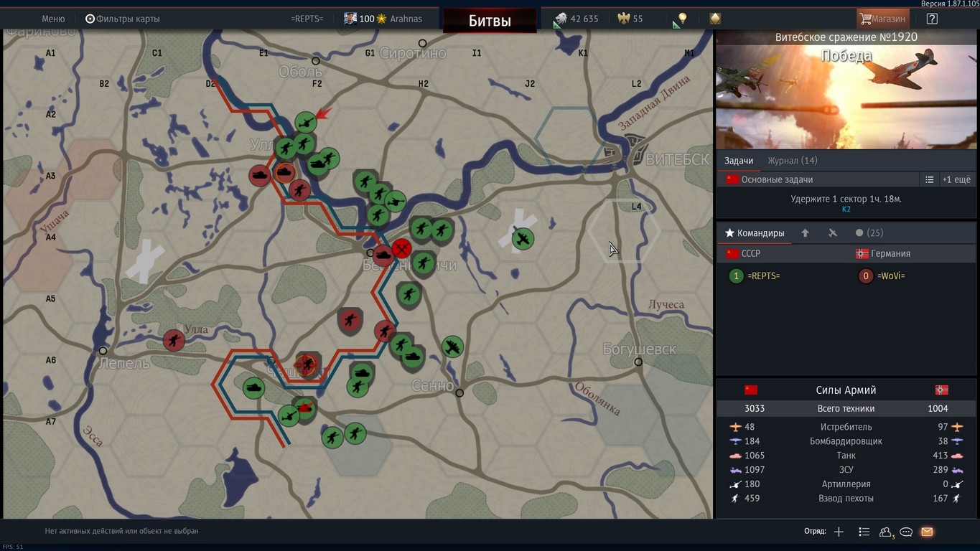
Task: Open the mail envelope icon
Action: tap(927, 532)
